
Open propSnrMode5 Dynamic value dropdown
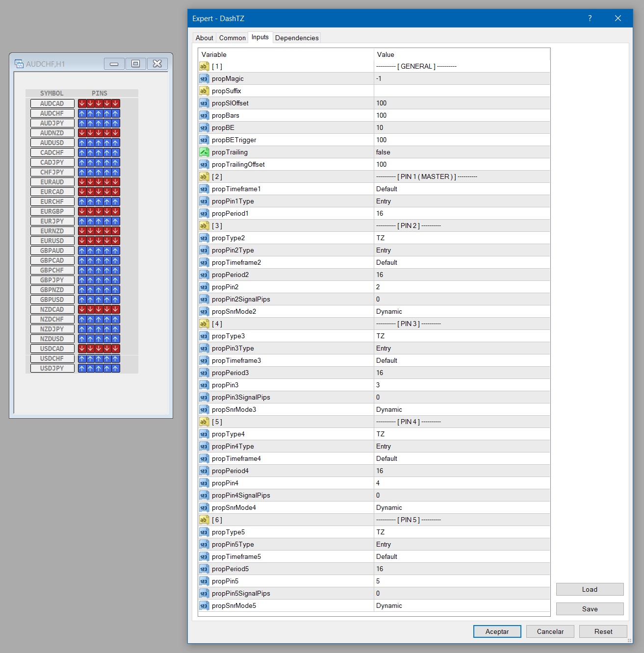(x=462, y=605)
